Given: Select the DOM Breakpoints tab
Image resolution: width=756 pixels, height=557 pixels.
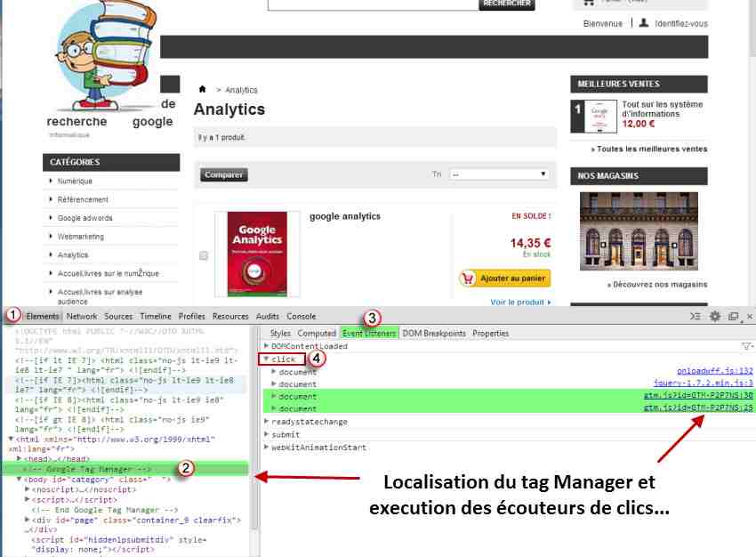Looking at the screenshot, I should [434, 334].
